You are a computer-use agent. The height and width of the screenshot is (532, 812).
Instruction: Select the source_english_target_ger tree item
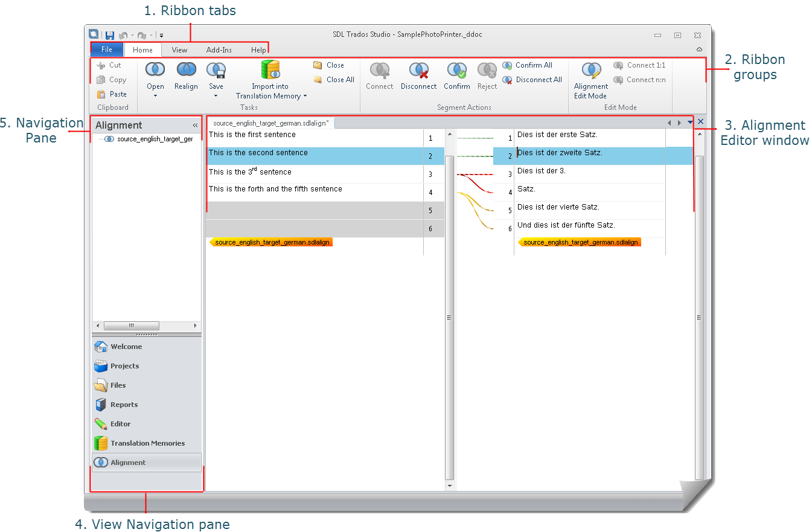(155, 139)
